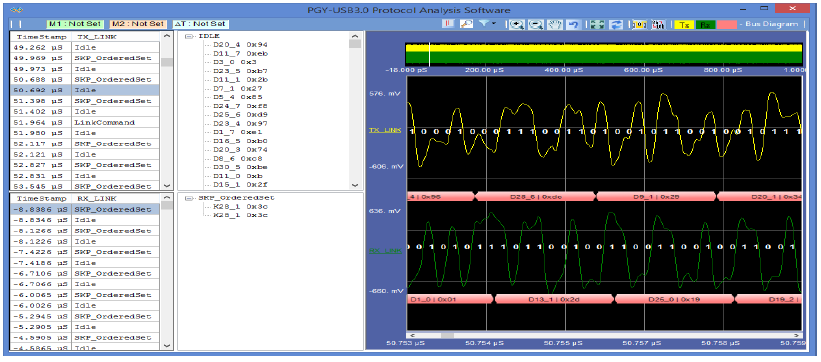The image size is (821, 362).
Task: Select the -8.8346 µS Idle row
Action: [84, 220]
